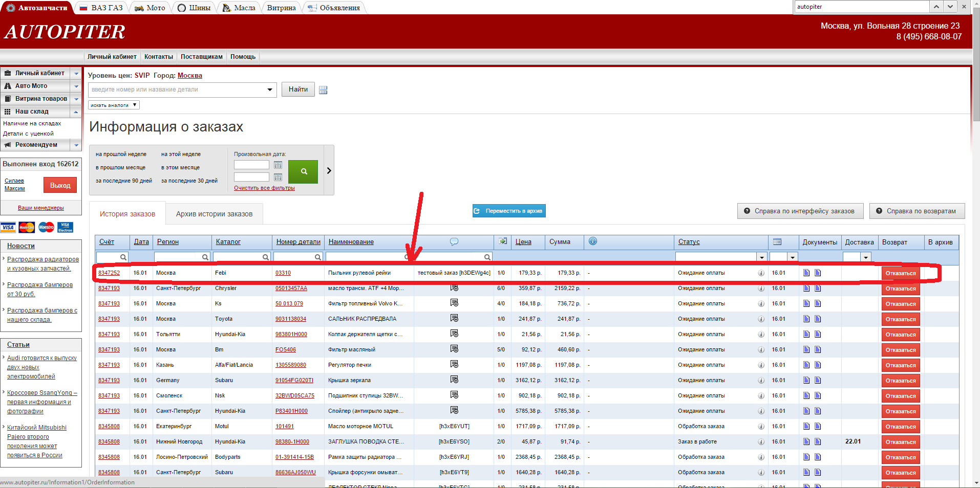
Task: Expand the Витрина товаров sidebar section
Action: 76,99
